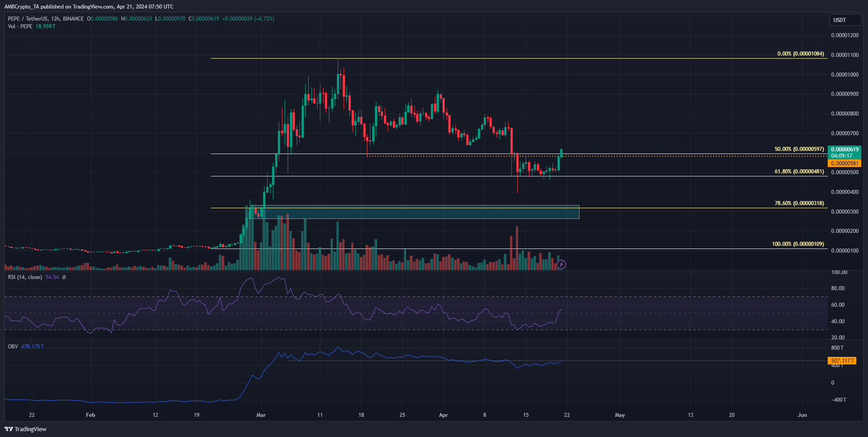
Task: Click the 50.00% (0.00000597) Fibonacci label
Action: point(799,149)
